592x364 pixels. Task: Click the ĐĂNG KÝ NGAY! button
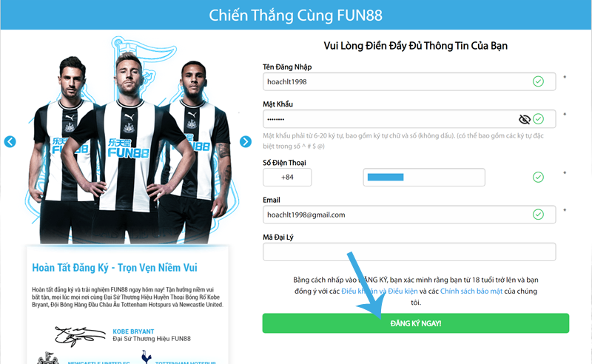point(416,323)
